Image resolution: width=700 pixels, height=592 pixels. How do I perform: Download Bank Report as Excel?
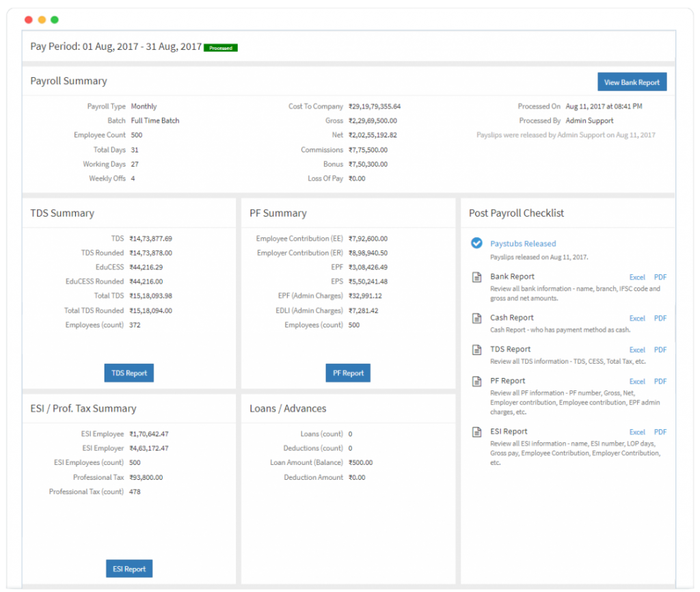point(637,277)
